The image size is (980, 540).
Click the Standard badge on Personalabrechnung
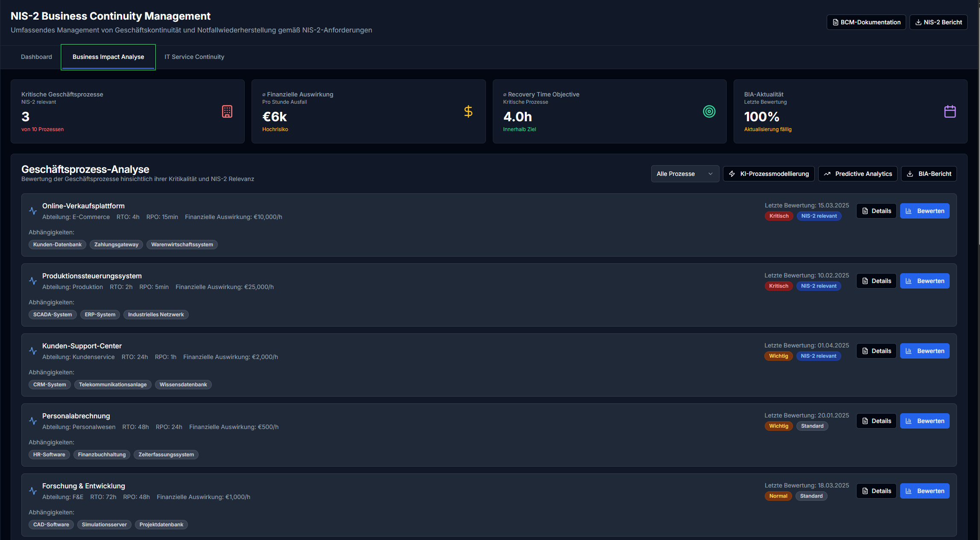click(x=812, y=426)
